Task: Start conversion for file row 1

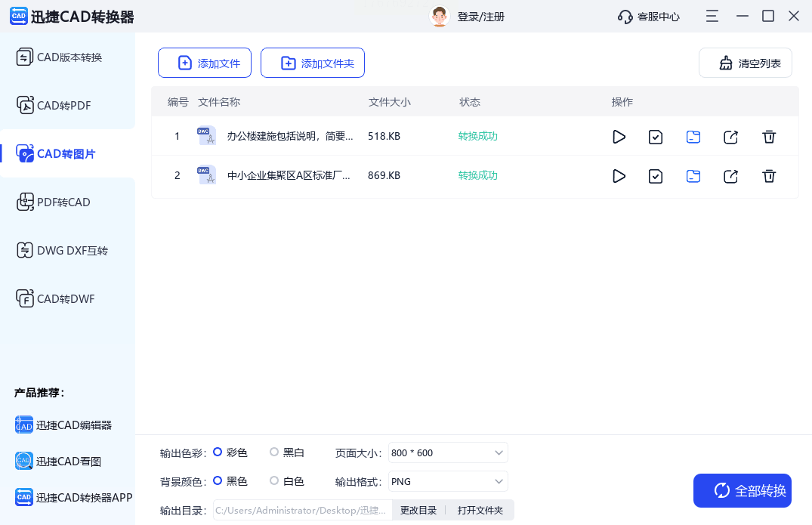Action: point(619,137)
